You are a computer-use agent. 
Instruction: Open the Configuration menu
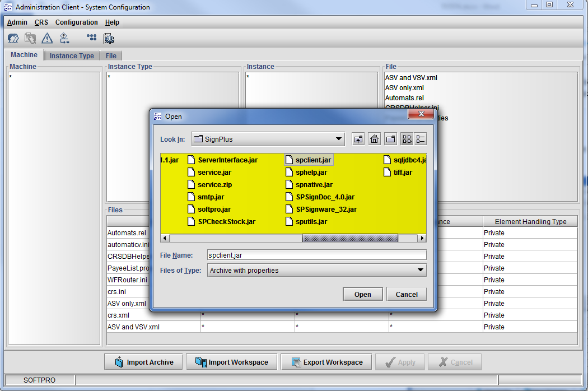(77, 22)
